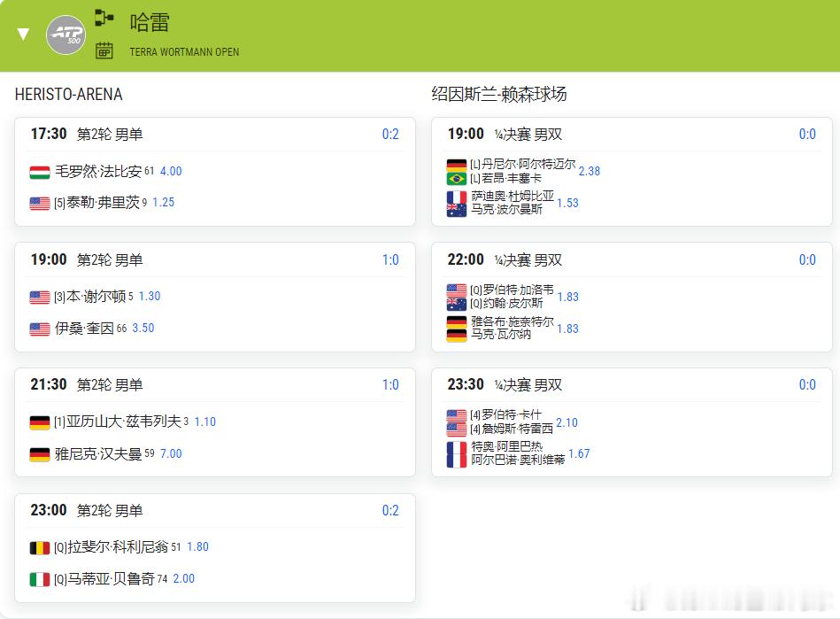Click France flag beside 萨迪奥·杜姆比亚
840x619 pixels.
coord(457,197)
